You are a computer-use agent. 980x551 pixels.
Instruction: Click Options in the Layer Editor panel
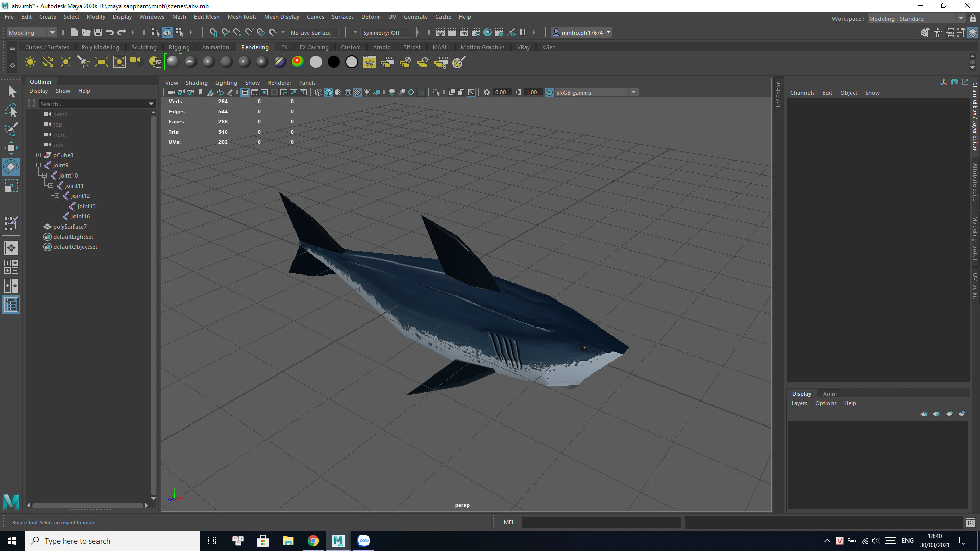click(825, 403)
